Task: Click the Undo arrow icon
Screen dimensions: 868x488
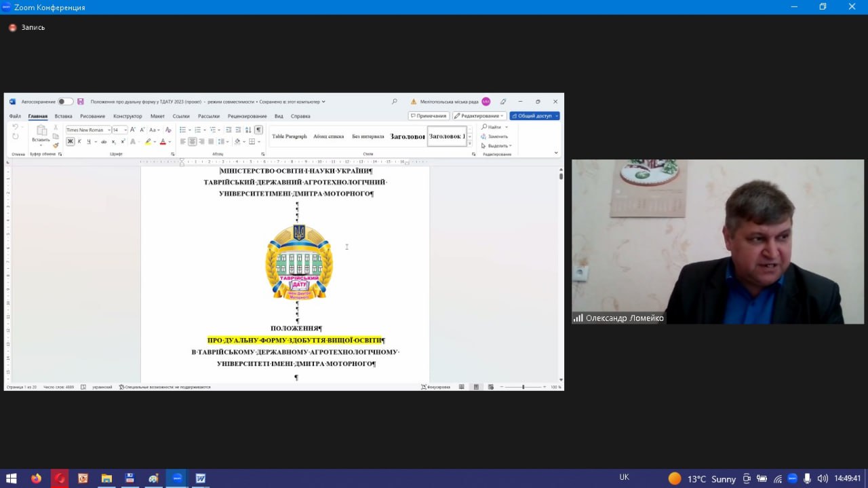Action: [x=16, y=127]
